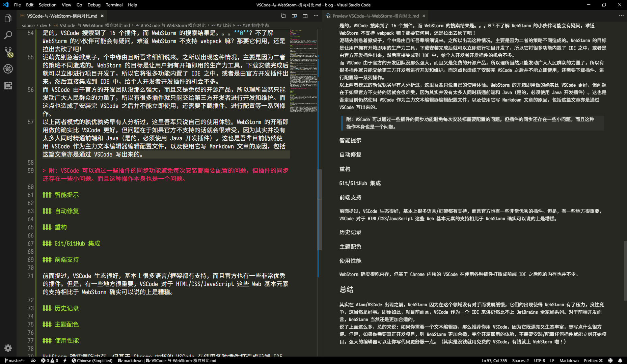The height and width of the screenshot is (364, 627).
Task: Open more actions for the editor group
Action: click(x=316, y=16)
